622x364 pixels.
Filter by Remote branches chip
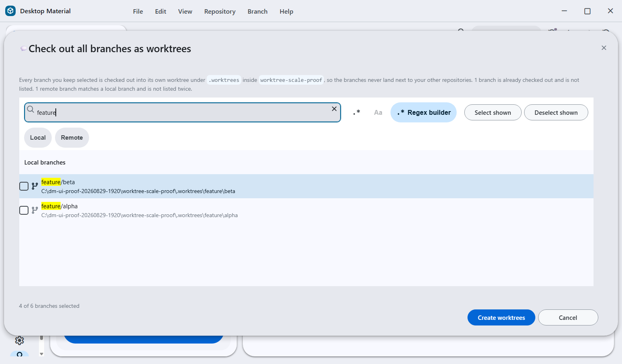pos(72,138)
